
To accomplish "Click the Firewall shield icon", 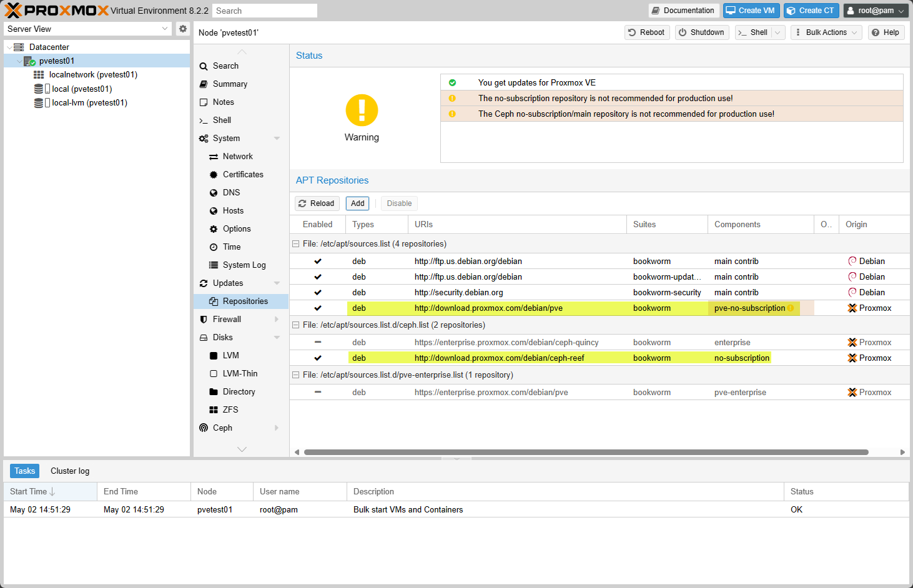I will pos(204,320).
